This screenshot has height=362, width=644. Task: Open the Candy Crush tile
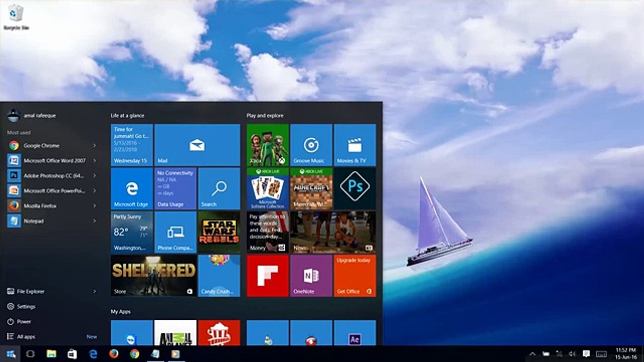click(x=219, y=276)
